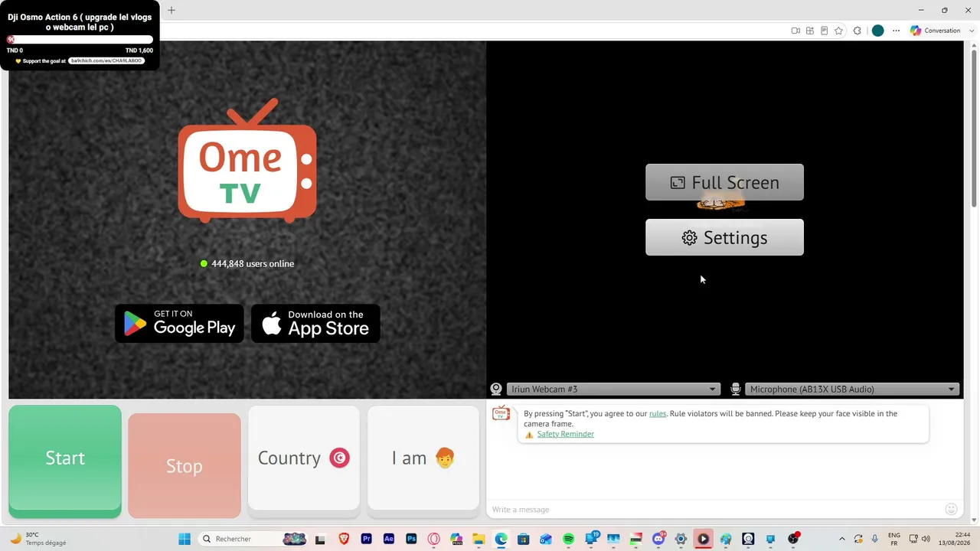
Task: Click the donation goal progress bar
Action: coord(80,39)
